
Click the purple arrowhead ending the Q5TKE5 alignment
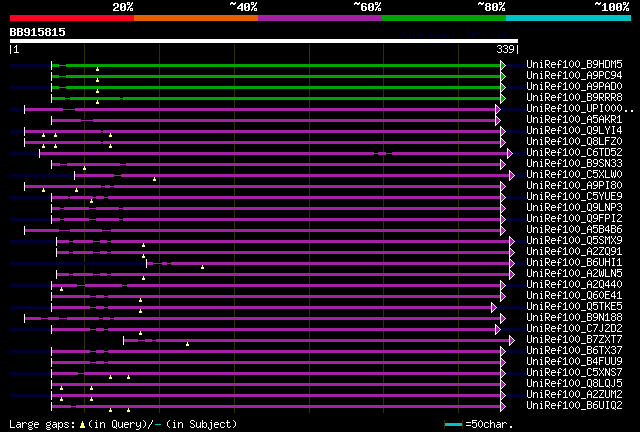494,307
